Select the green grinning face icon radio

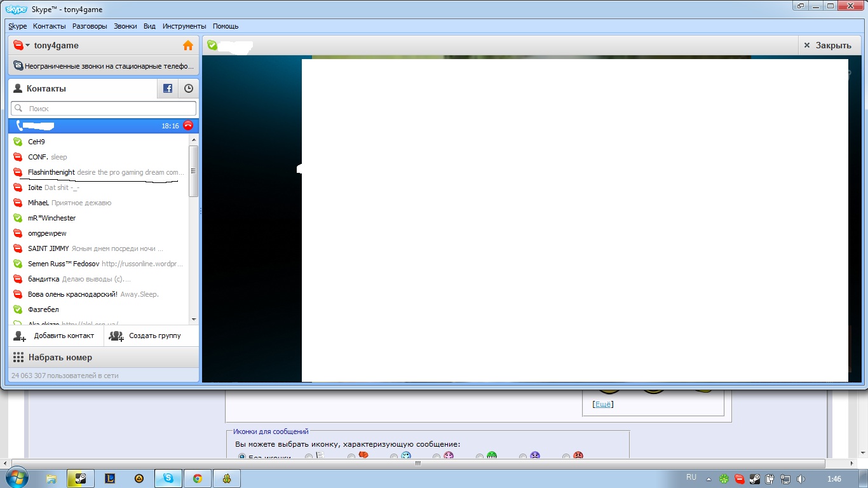click(x=480, y=456)
